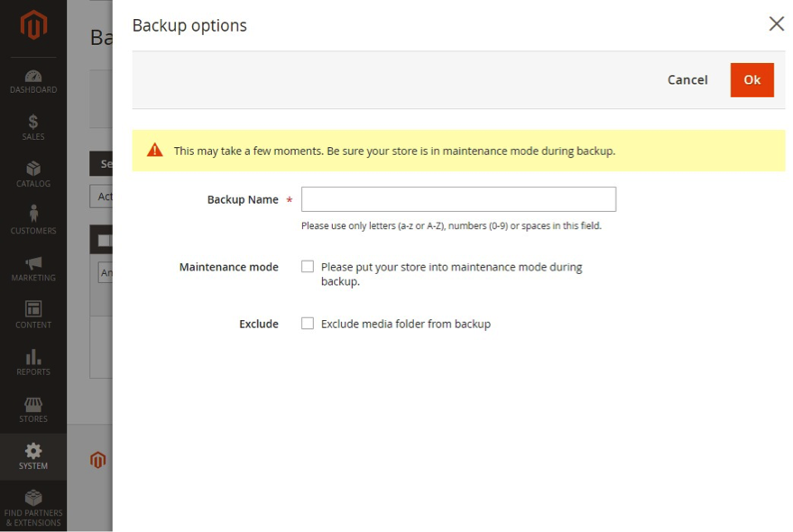This screenshot has height=532, width=793.
Task: Click the Customers icon
Action: [x=33, y=222]
